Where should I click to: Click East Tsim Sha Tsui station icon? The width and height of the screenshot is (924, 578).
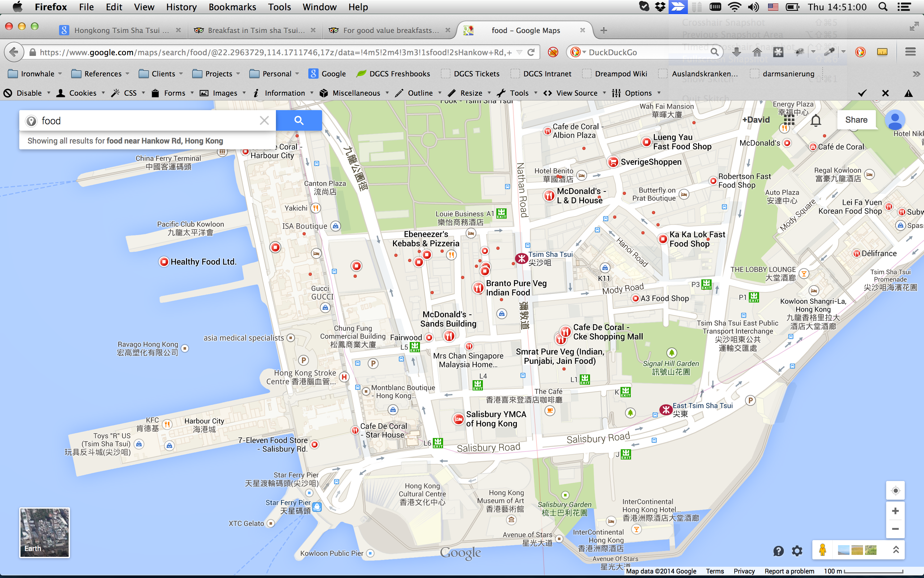pyautogui.click(x=666, y=410)
